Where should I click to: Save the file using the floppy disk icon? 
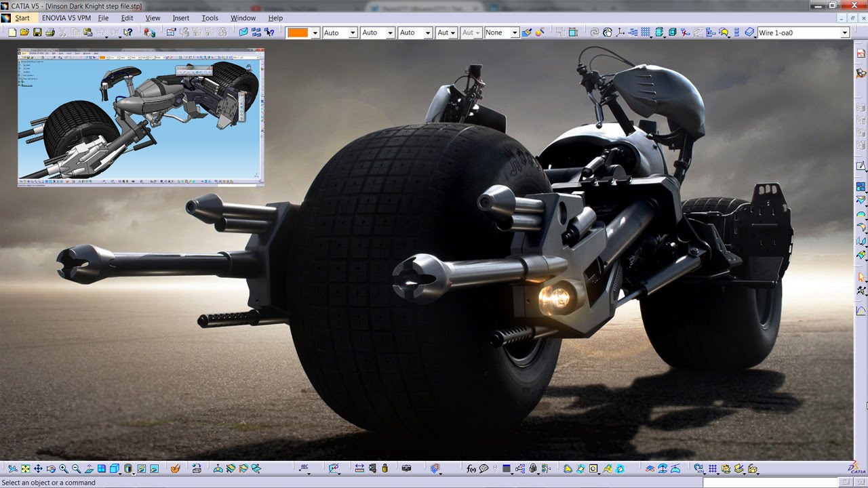(x=37, y=32)
